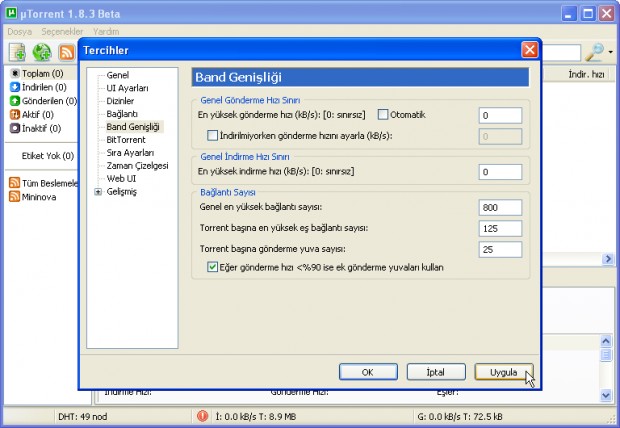Uncheck ek gönderme yuvaları kullan checkbox
This screenshot has height=428, width=620.
point(212,267)
